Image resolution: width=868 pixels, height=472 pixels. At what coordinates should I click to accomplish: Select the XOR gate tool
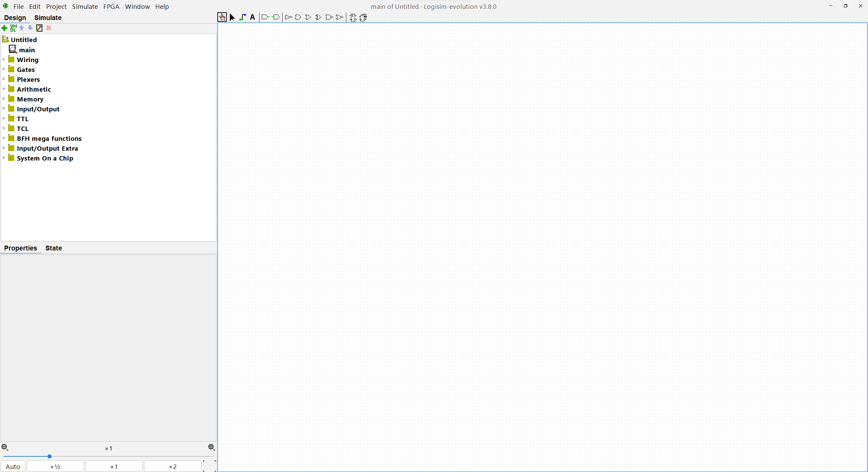pos(318,17)
